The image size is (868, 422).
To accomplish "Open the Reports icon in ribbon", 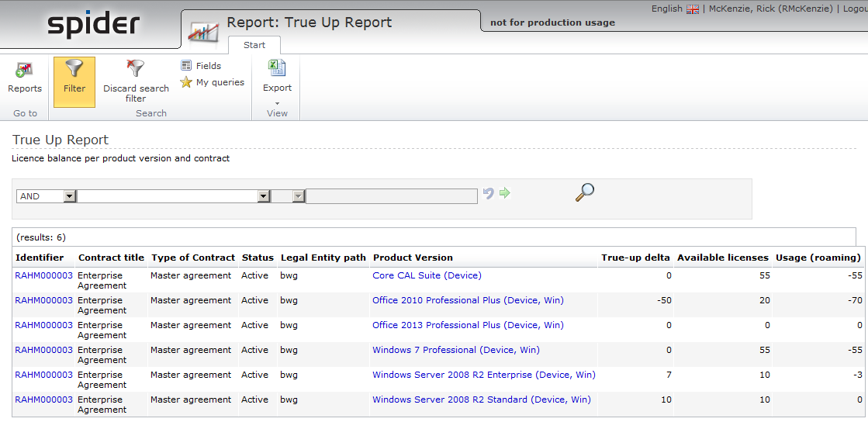I will [x=25, y=71].
